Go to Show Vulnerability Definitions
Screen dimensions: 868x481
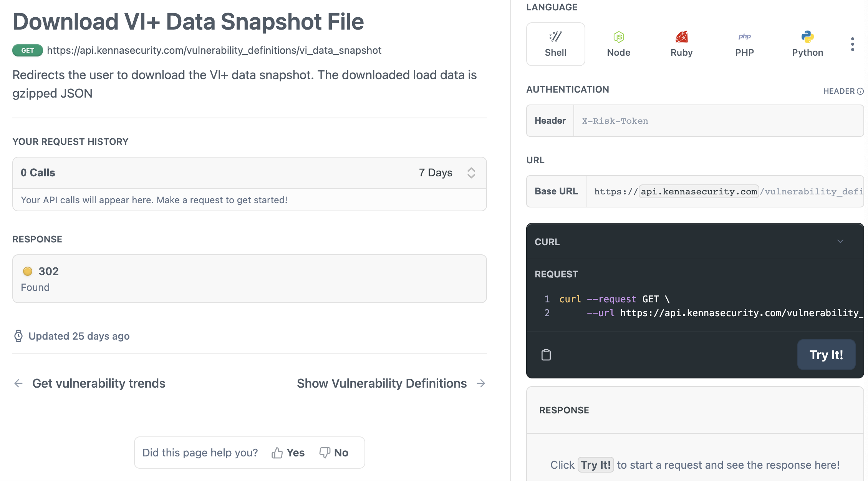tap(382, 383)
